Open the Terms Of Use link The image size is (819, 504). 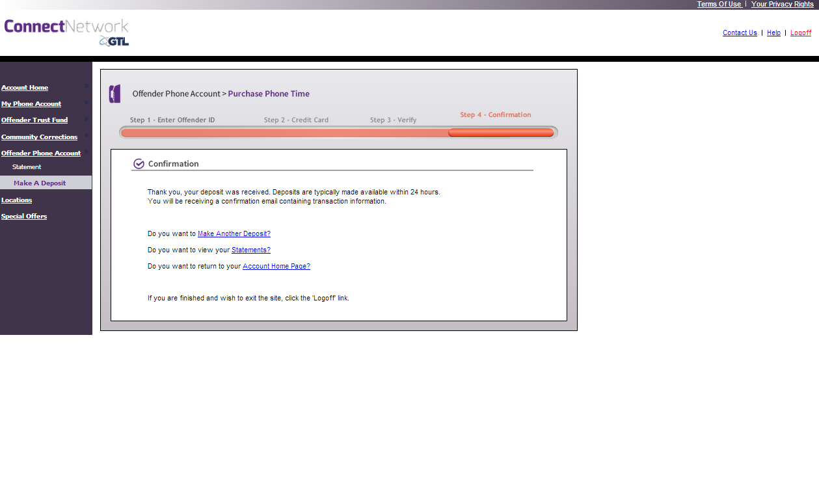tap(719, 5)
